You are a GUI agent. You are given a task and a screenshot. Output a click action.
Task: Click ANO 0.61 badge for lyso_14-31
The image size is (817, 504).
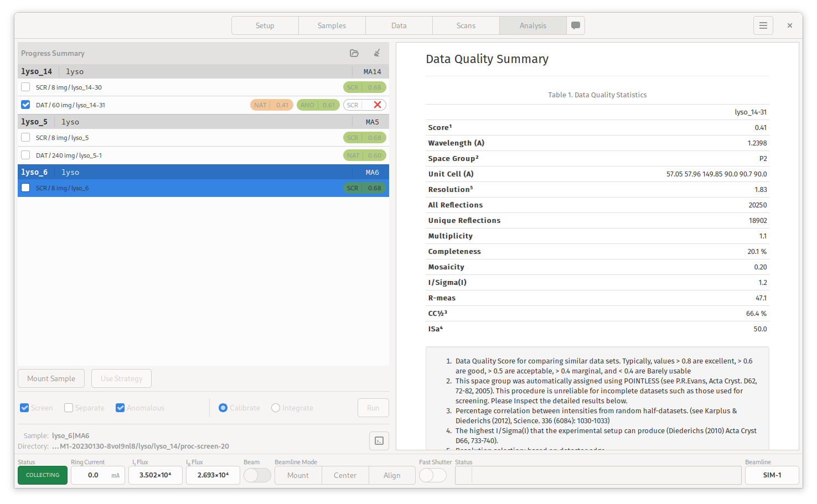(x=318, y=105)
